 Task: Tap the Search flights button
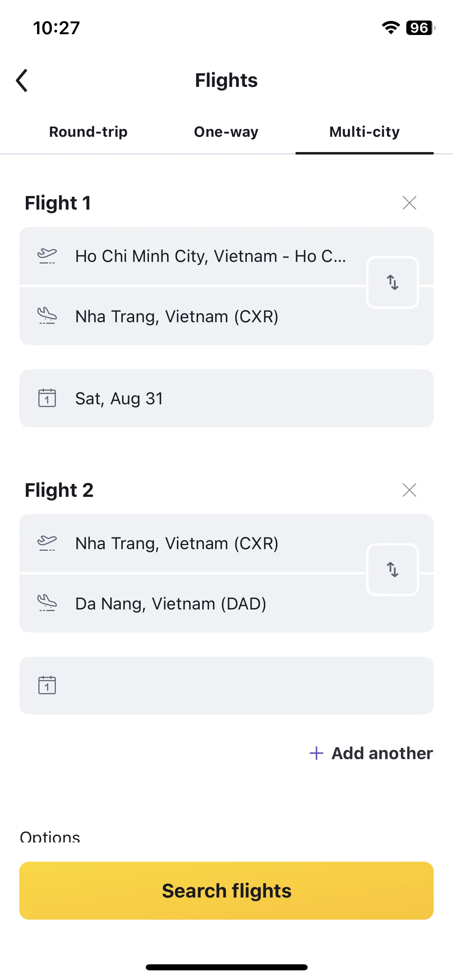(226, 891)
